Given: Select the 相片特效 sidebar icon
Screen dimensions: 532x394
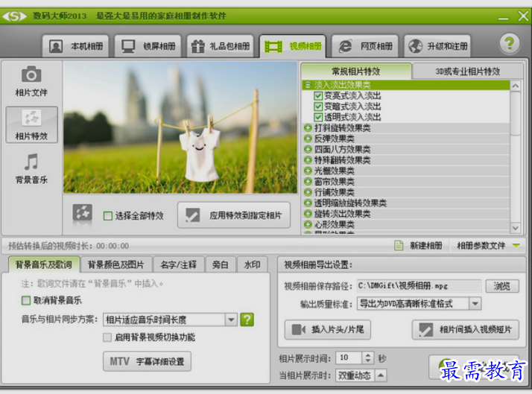Looking at the screenshot, I should tap(31, 118).
